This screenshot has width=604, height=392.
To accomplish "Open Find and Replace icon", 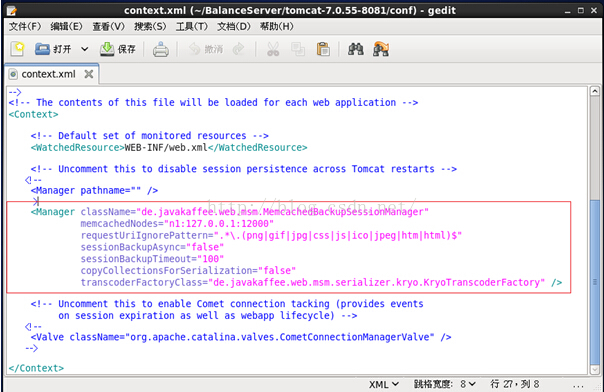I will (x=381, y=49).
